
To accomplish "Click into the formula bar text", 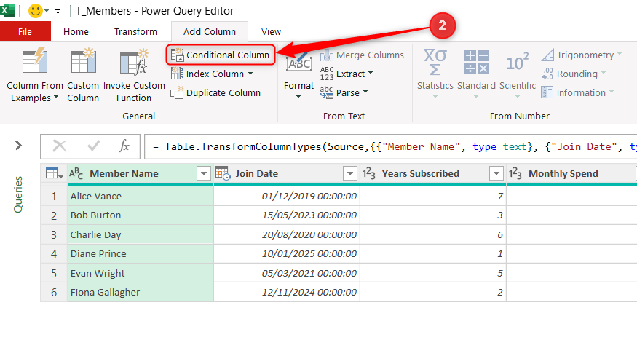I will point(390,146).
